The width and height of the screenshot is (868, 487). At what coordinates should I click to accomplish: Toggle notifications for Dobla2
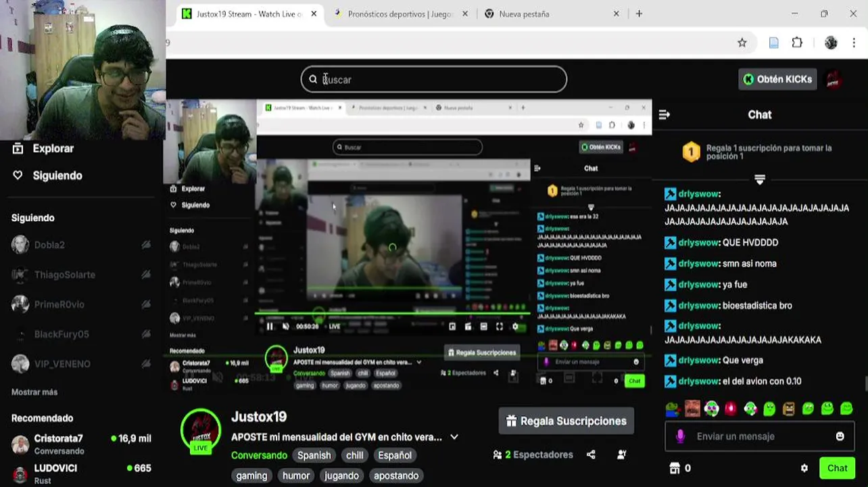pyautogui.click(x=146, y=245)
